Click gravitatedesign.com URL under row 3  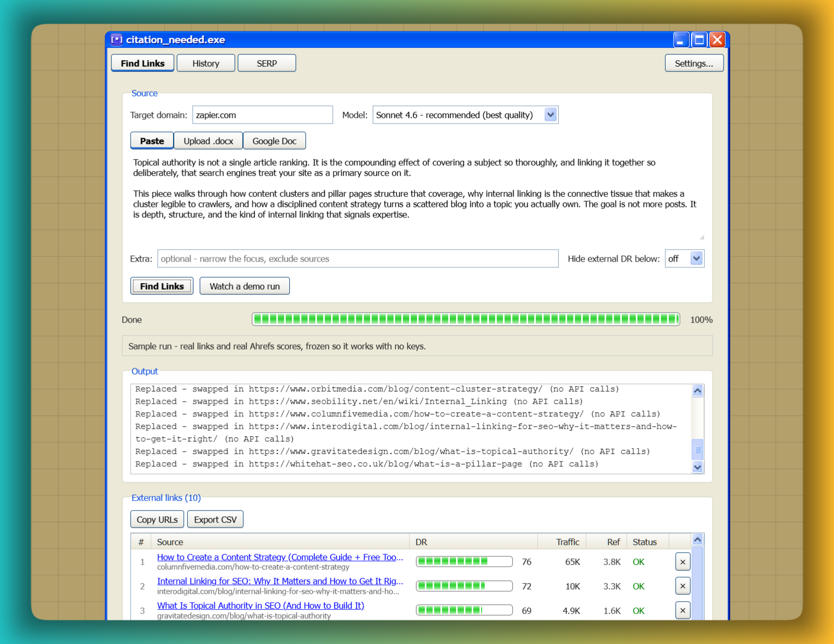tap(244, 616)
